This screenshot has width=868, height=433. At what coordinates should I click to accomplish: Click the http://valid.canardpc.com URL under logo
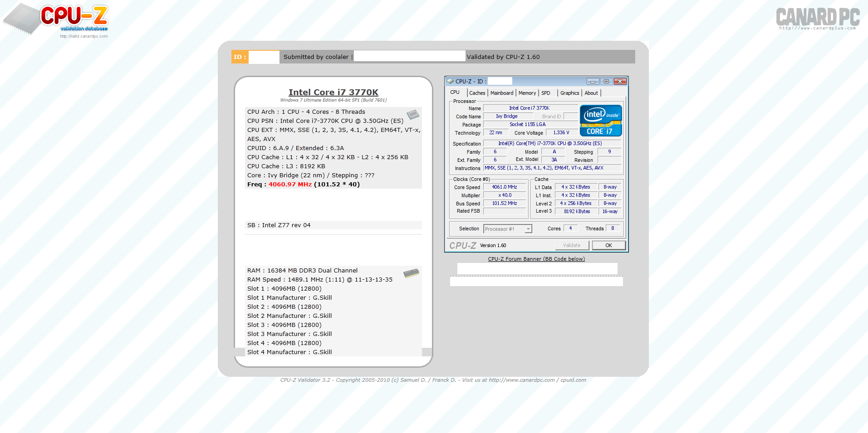84,36
